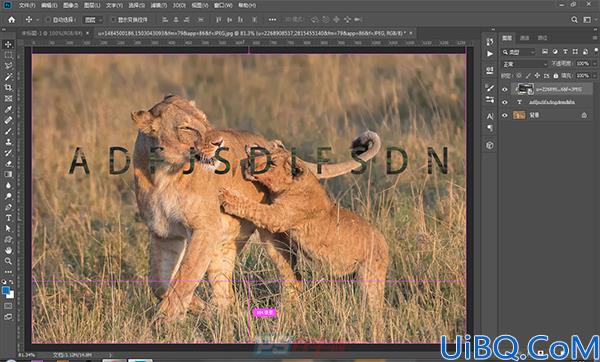Enable the show transform controls checkbox
600x362 pixels.
click(x=113, y=20)
